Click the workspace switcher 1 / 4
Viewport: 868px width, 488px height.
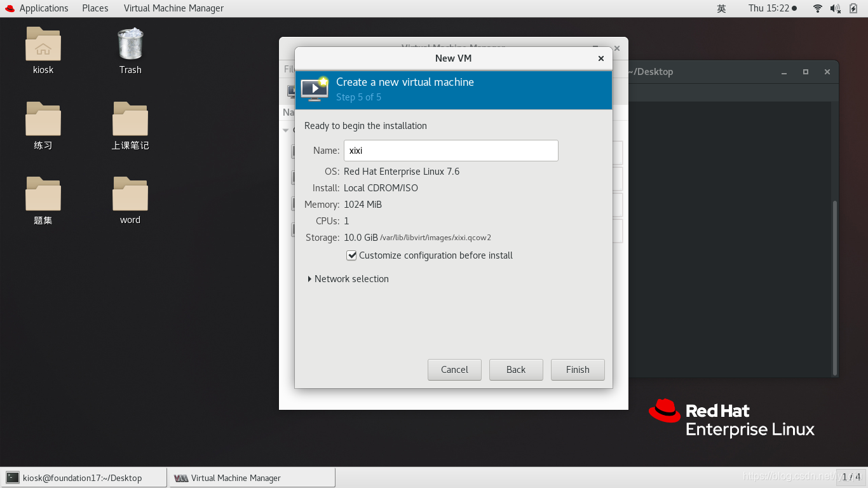pyautogui.click(x=851, y=477)
